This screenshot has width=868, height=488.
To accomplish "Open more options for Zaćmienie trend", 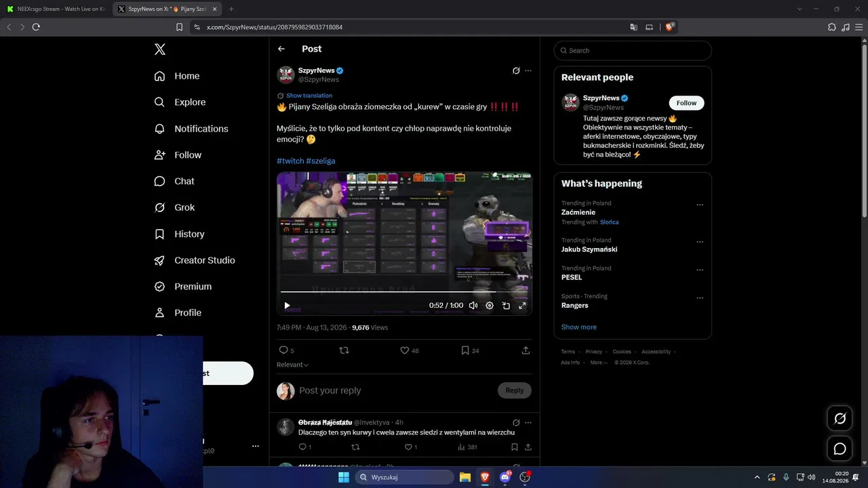I will [x=700, y=205].
